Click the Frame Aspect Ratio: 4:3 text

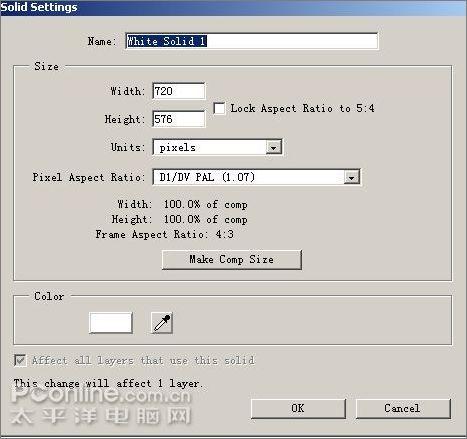[165, 234]
